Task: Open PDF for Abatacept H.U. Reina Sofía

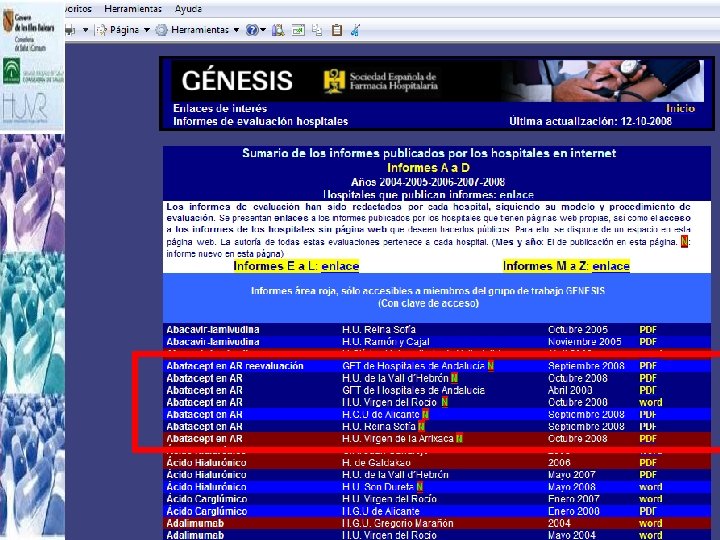Action: coord(648,426)
